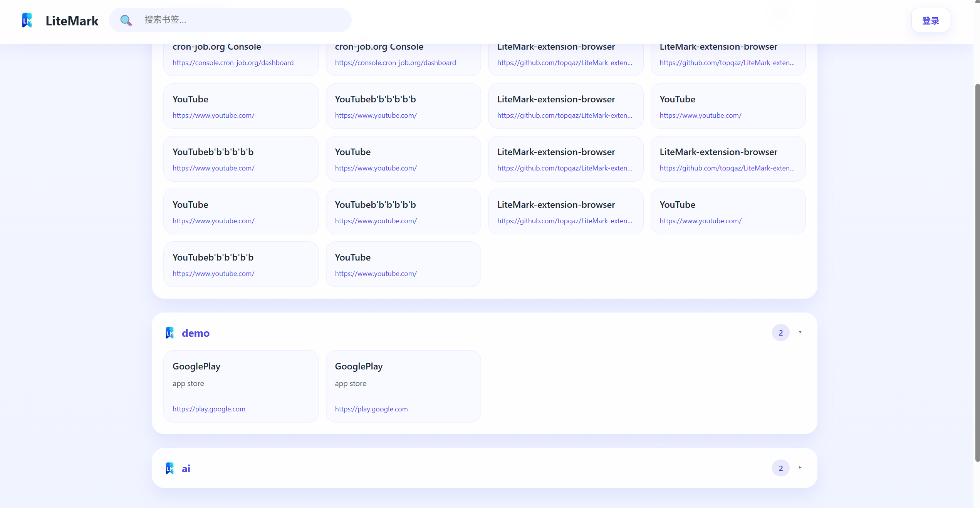
Task: Click the ai count badge showing 2
Action: tap(780, 468)
